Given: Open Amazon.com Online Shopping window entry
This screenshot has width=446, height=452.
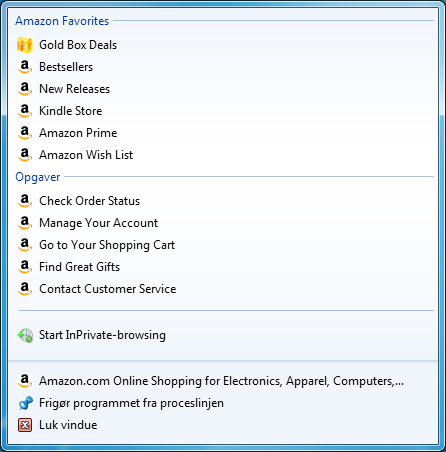Looking at the screenshot, I should click(x=221, y=381).
